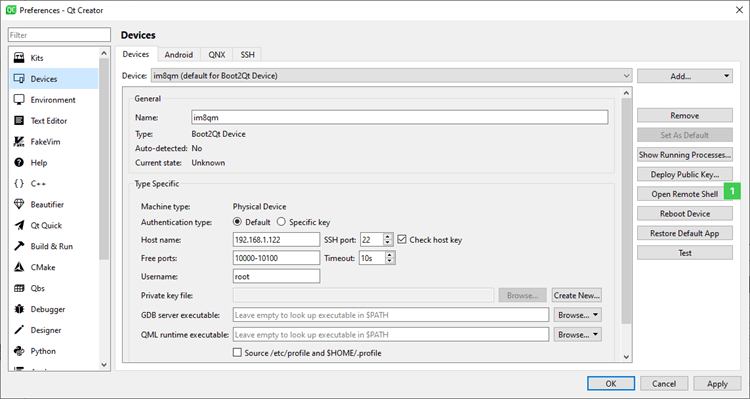
Task: Switch to the SSH tab
Action: click(247, 55)
